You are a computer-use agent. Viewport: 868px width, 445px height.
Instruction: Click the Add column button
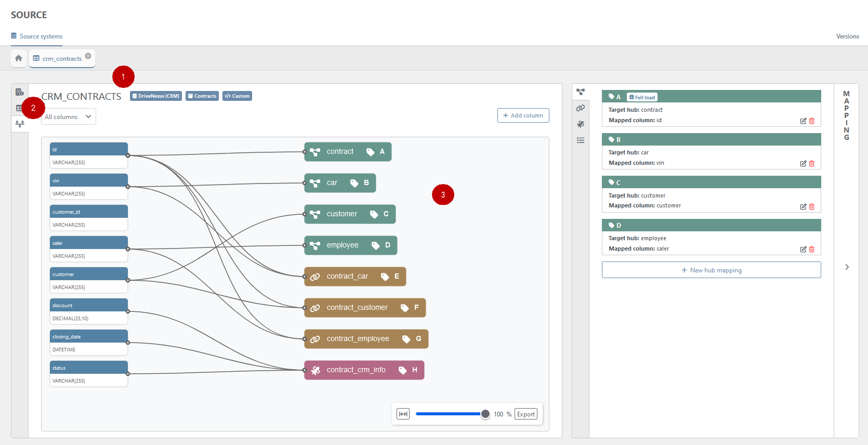[x=523, y=115]
